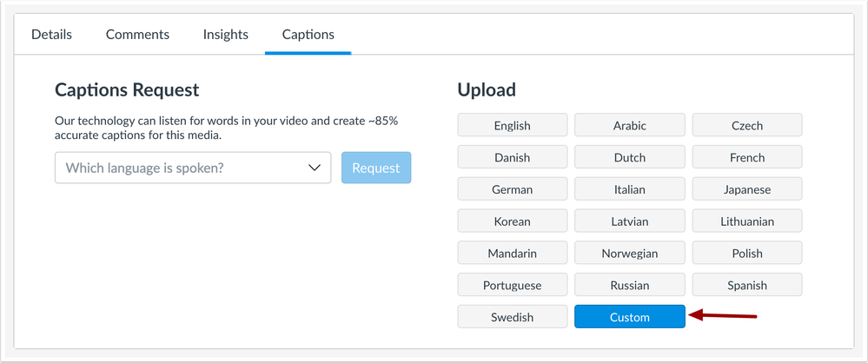Click the Upload heading
The height and width of the screenshot is (363, 868).
point(487,89)
